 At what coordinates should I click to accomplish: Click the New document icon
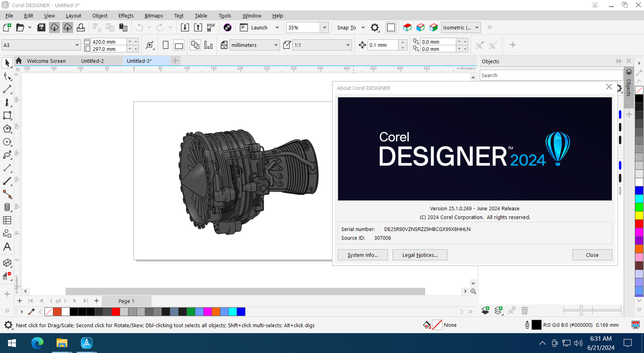tap(7, 28)
